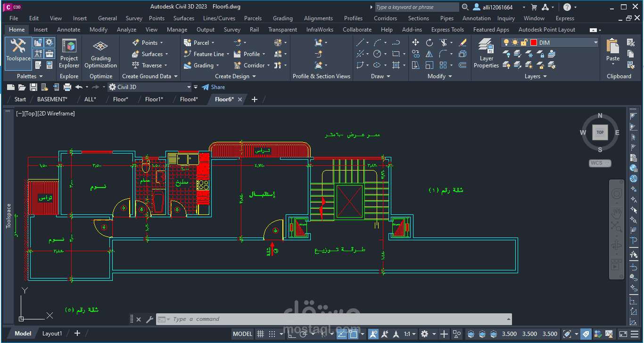Toggle snap mode dots in status bar
Image resolution: width=644 pixels, height=343 pixels.
(272, 334)
